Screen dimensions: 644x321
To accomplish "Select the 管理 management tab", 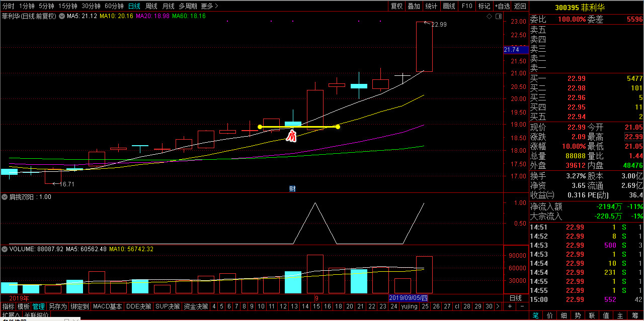I will point(39,306).
